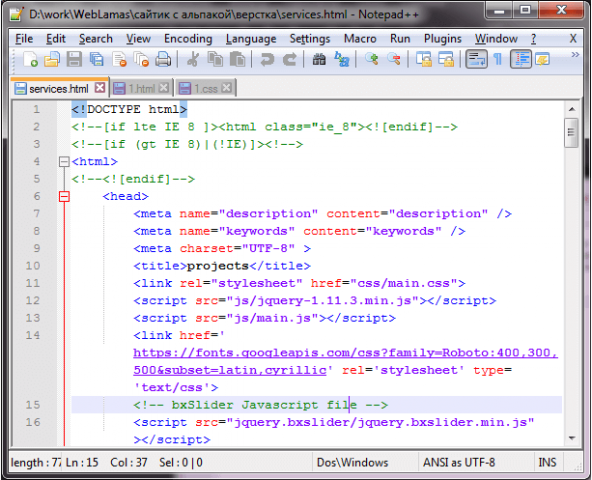592x480 pixels.
Task: Toggle Show All Characters pilcrow button
Action: point(498,59)
